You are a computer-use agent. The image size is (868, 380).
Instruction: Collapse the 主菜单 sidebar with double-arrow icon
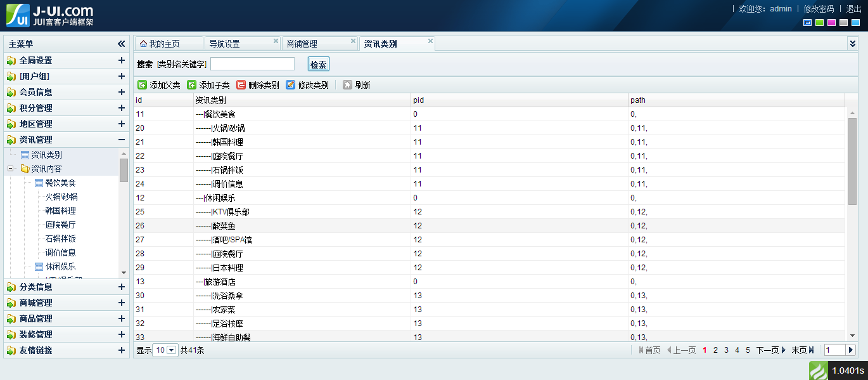(x=121, y=44)
